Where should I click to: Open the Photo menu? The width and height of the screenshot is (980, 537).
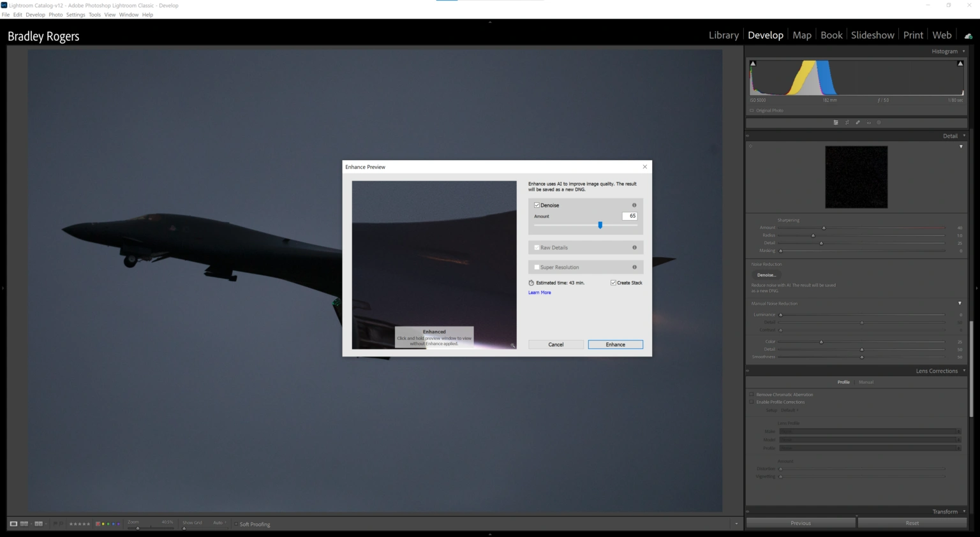click(56, 15)
